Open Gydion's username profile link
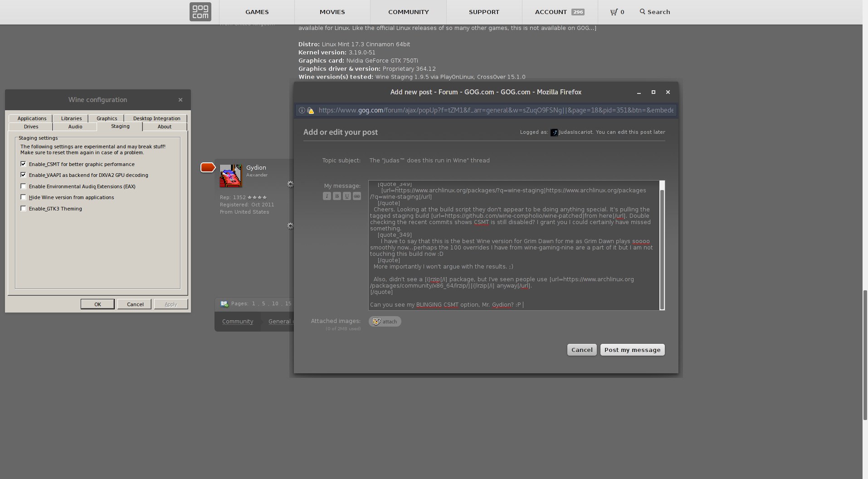 (256, 167)
